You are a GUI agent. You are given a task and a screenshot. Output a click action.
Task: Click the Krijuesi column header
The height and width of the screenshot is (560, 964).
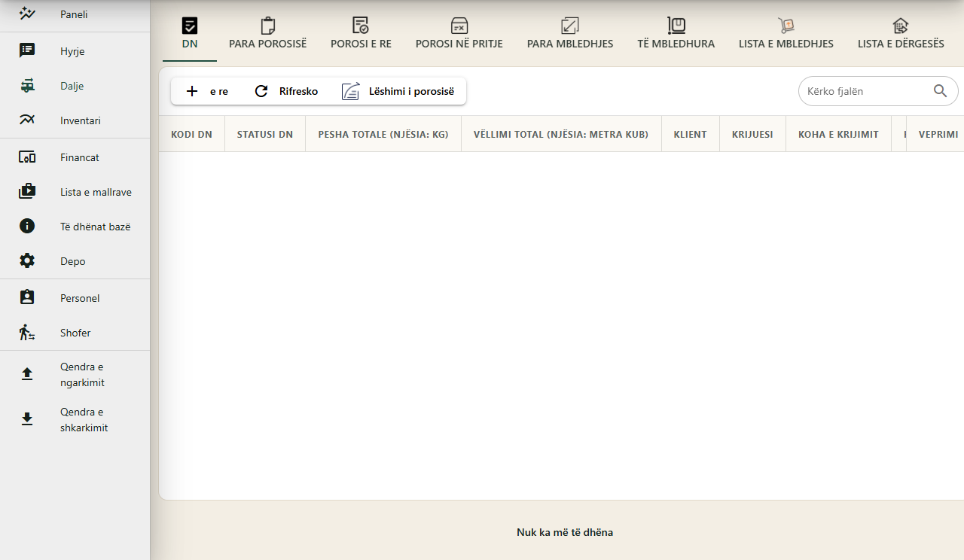pyautogui.click(x=752, y=134)
